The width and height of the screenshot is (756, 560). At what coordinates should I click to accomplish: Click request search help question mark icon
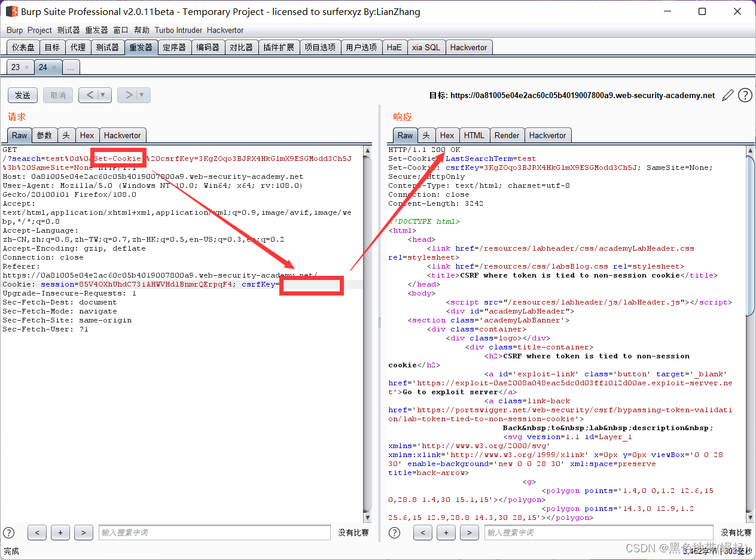point(9,532)
